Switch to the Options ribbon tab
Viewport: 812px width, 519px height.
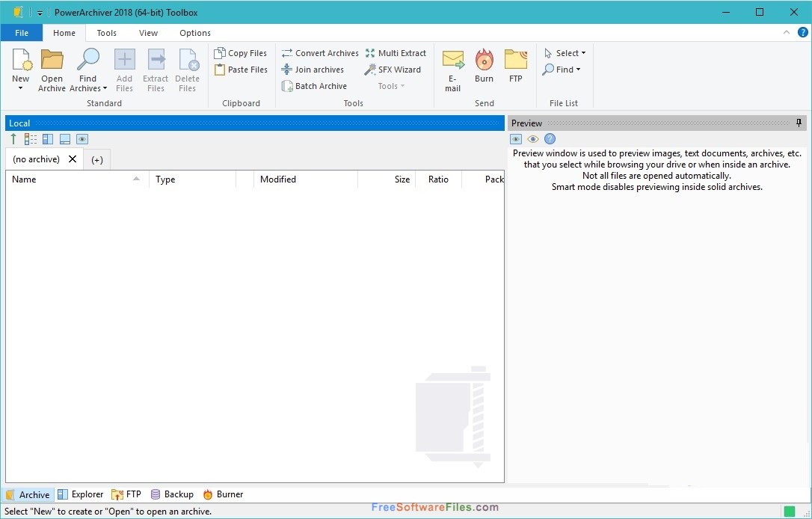click(x=195, y=33)
